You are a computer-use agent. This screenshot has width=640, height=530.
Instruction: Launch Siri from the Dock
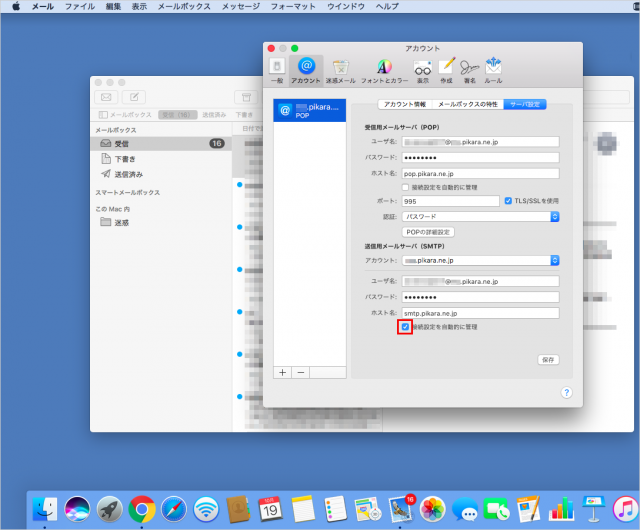click(77, 509)
